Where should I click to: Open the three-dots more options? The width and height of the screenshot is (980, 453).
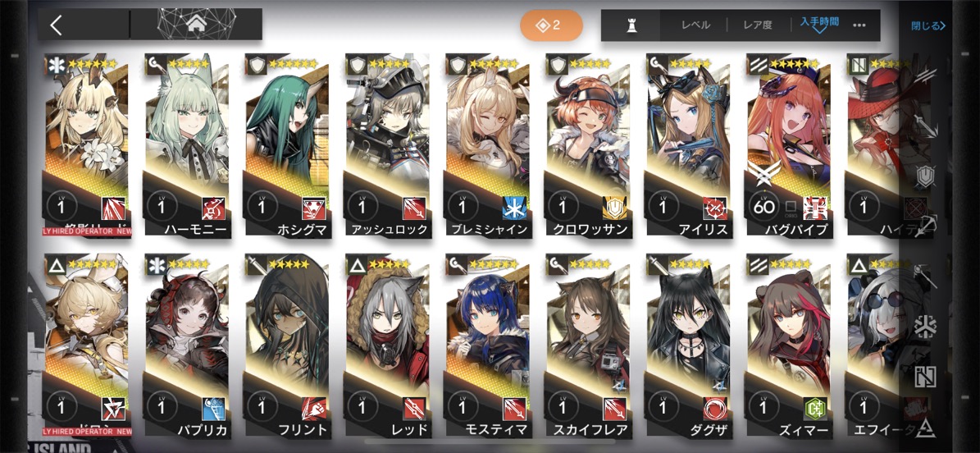click(859, 25)
